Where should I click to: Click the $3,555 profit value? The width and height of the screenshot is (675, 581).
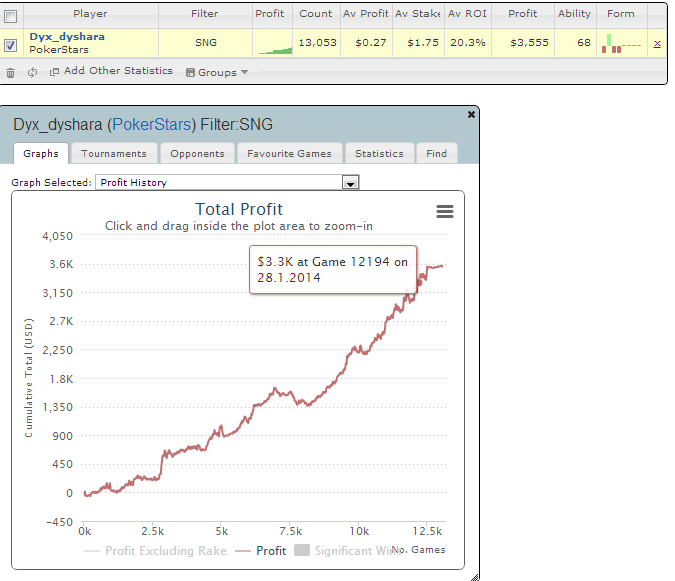click(529, 43)
